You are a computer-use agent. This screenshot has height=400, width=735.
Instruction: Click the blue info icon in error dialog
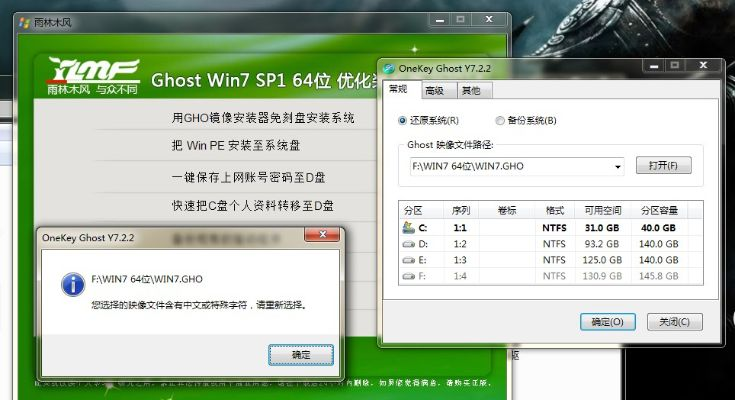72,285
